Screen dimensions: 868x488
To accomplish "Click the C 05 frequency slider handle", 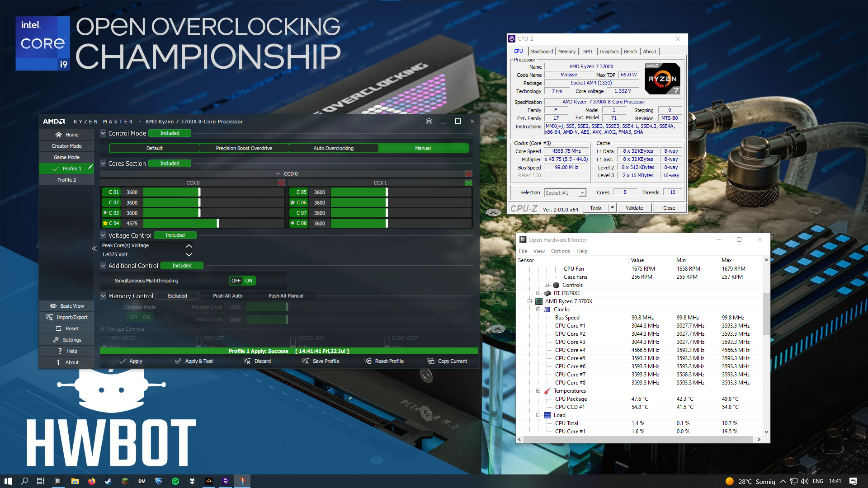I will click(387, 192).
